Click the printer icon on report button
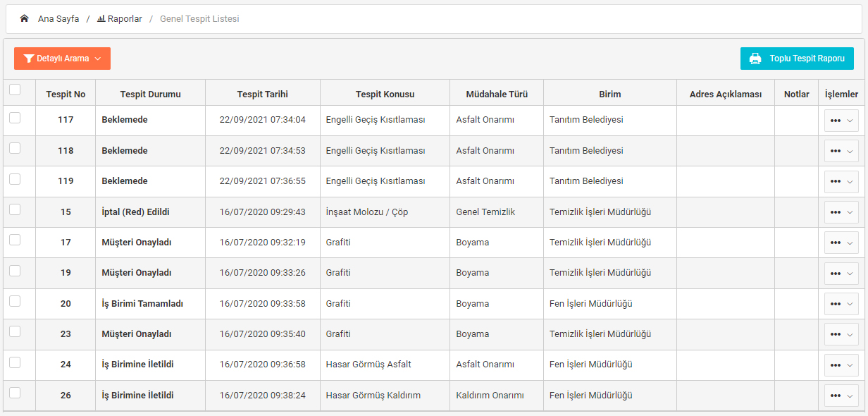The width and height of the screenshot is (868, 416). coord(755,59)
